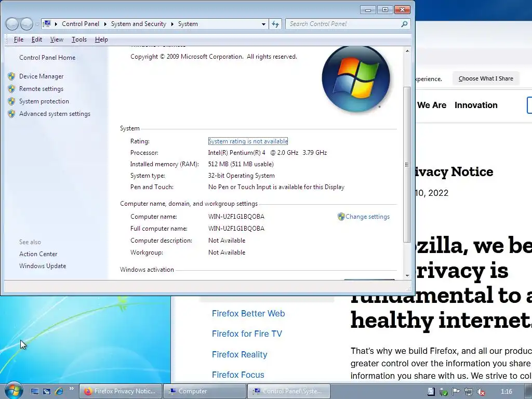Viewport: 532px width, 399px height.
Task: Open the Help menu
Action: pyautogui.click(x=101, y=39)
